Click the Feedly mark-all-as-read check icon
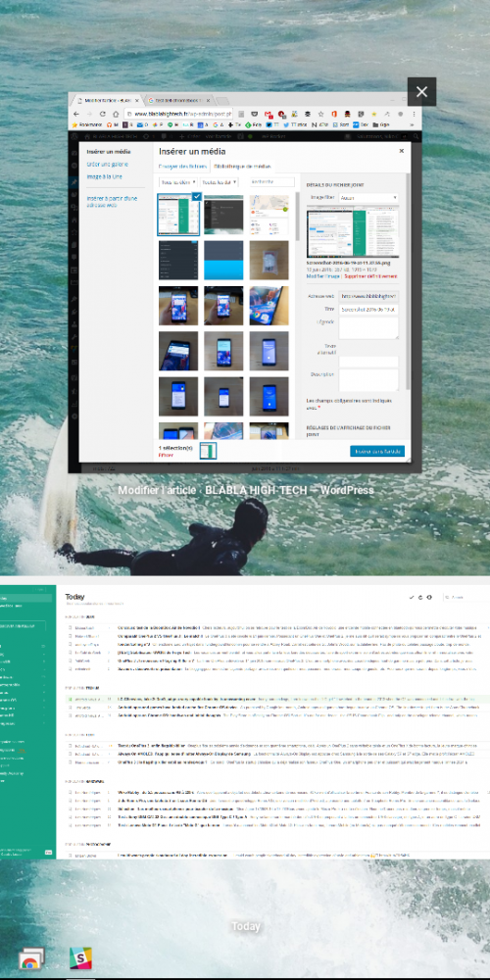The width and height of the screenshot is (490, 980). pos(412,598)
